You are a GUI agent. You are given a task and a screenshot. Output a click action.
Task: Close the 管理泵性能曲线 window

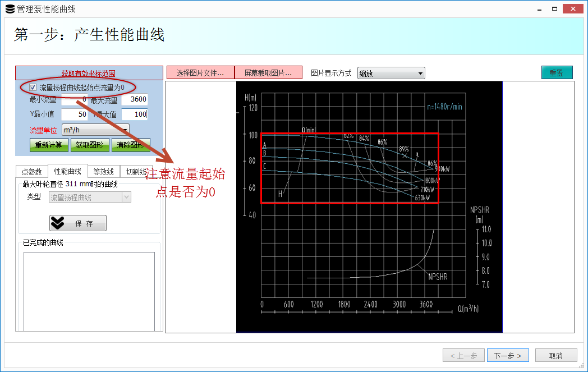click(573, 9)
